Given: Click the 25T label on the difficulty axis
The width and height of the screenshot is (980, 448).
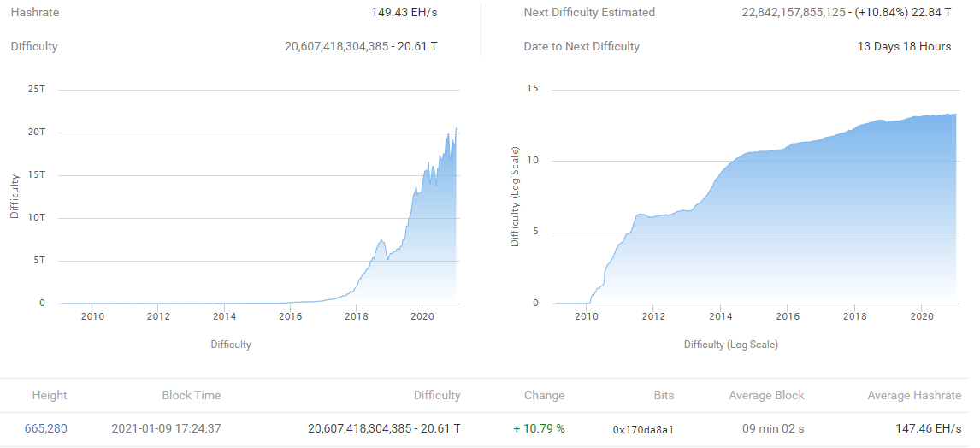Looking at the screenshot, I should click(36, 90).
